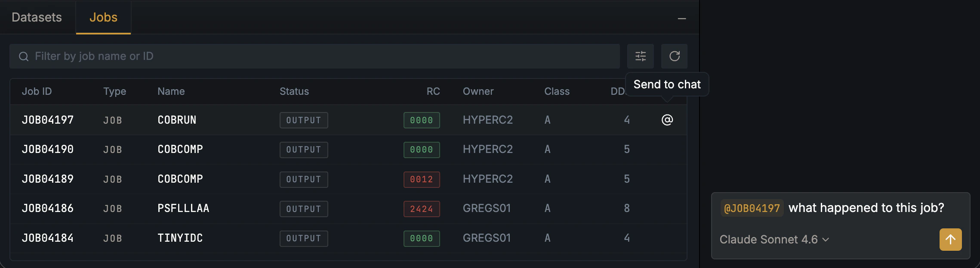980x268 pixels.
Task: Click 0000 return code for JOB04184
Action: (x=422, y=239)
